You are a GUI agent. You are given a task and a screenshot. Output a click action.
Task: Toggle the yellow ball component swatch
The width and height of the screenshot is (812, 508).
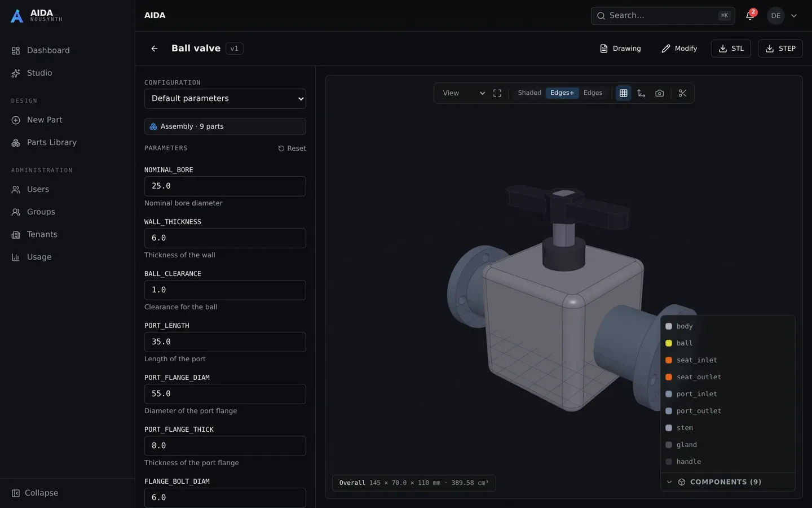click(x=669, y=343)
